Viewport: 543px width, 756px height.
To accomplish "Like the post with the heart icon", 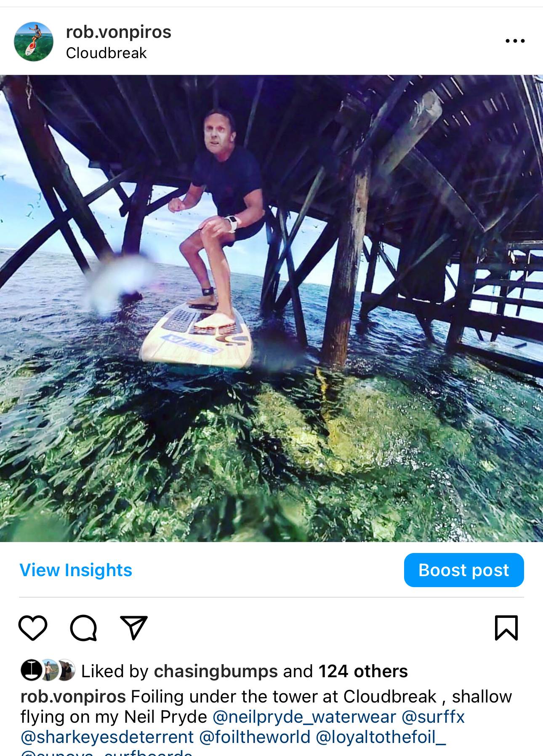I will pyautogui.click(x=33, y=628).
